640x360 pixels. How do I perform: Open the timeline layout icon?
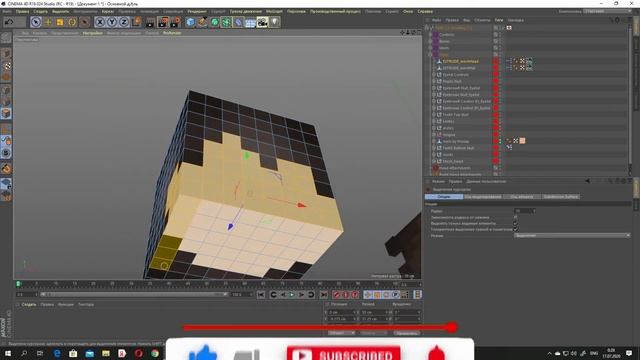[417, 295]
